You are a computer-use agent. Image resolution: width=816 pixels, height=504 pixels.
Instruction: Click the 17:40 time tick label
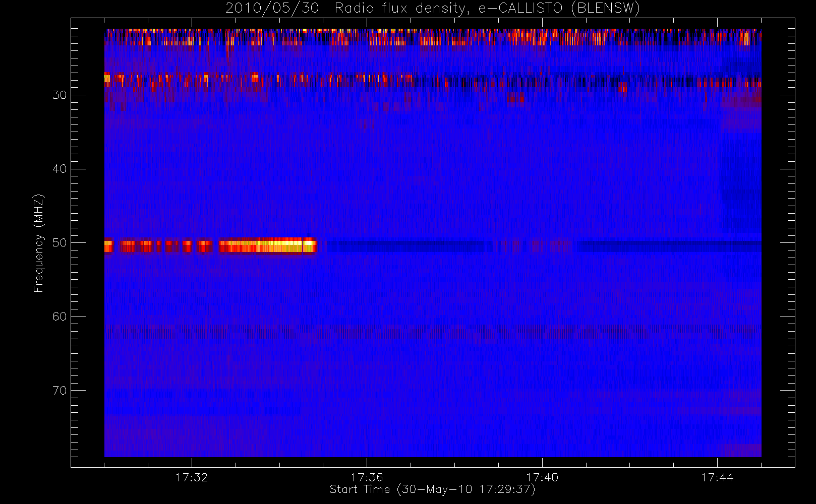542,477
